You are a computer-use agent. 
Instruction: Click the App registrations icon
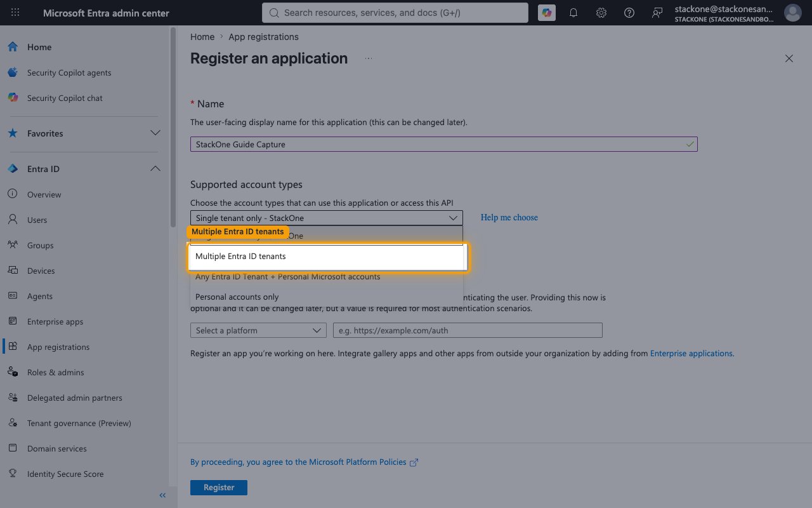click(x=13, y=347)
